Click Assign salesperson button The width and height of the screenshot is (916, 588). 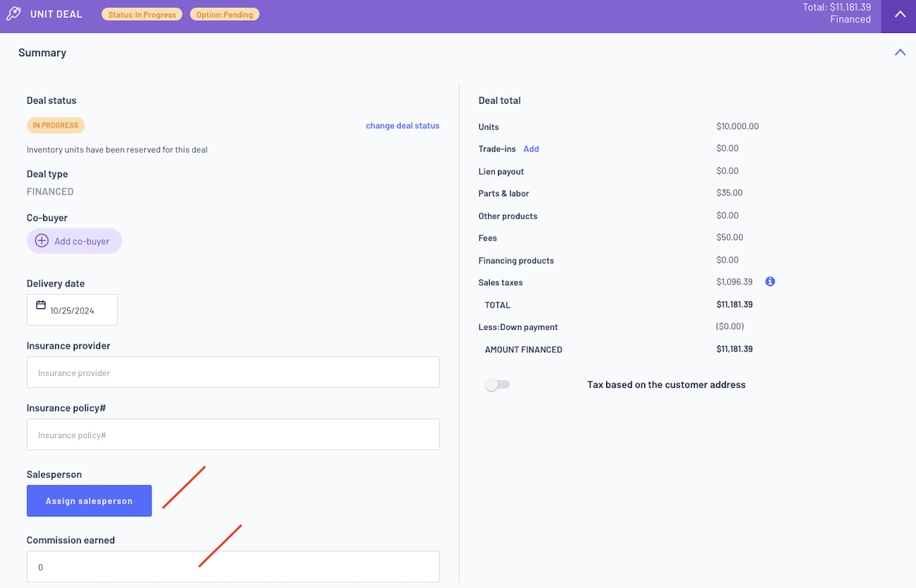tap(89, 501)
